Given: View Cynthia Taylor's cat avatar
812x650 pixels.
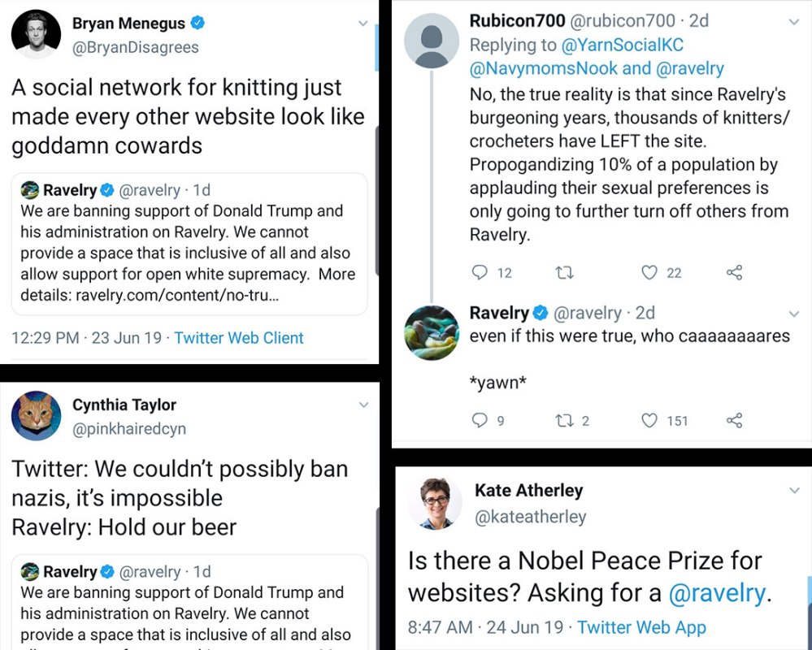Looking at the screenshot, I should (36, 417).
